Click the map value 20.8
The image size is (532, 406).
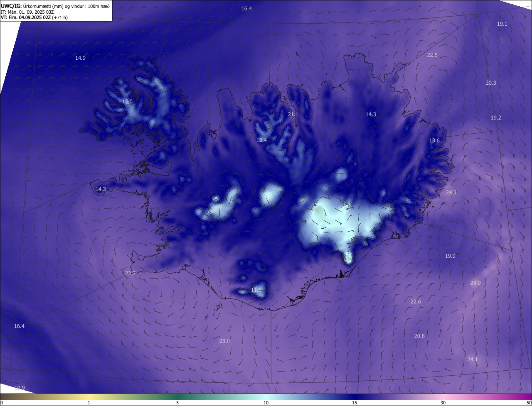tap(419, 336)
